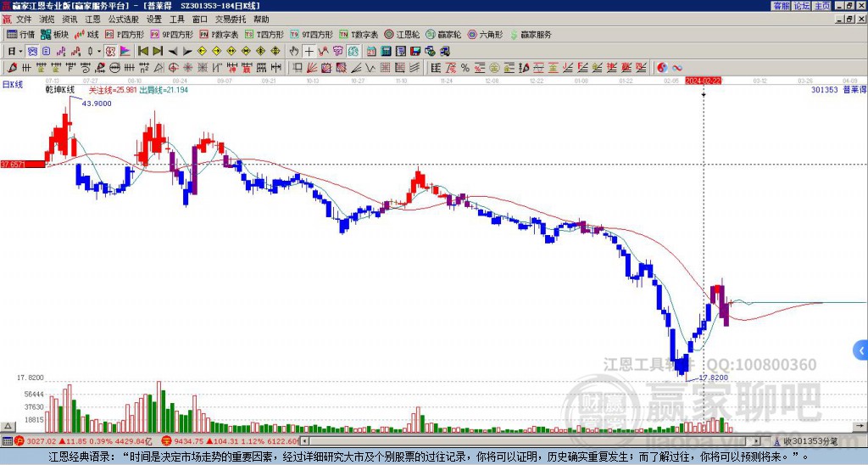Click the horizontal scrollbar right arrow

tap(756, 442)
